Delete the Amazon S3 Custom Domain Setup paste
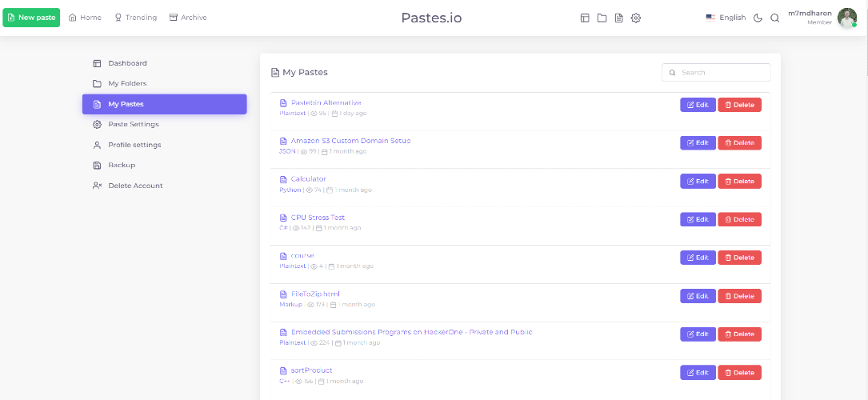 coord(739,142)
